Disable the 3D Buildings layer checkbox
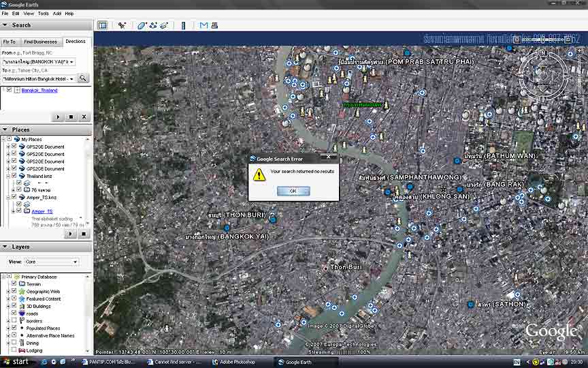Viewport: 588px width, 368px height. tap(14, 306)
